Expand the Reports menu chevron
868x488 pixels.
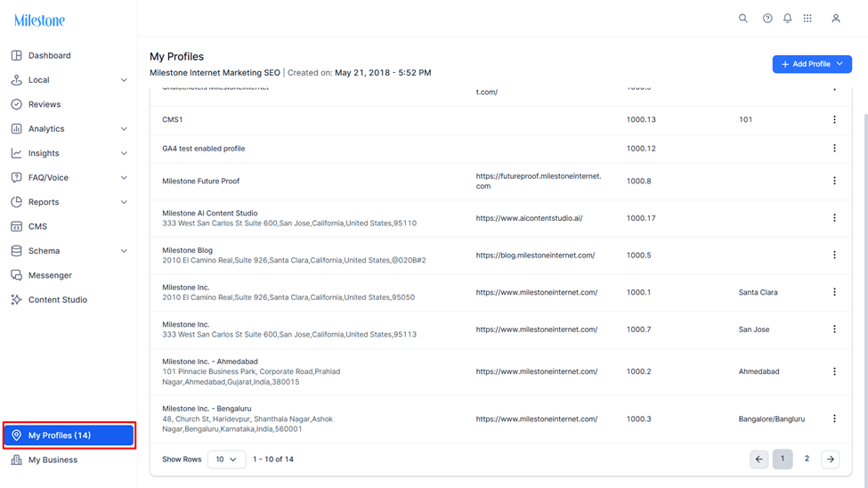[x=124, y=202]
